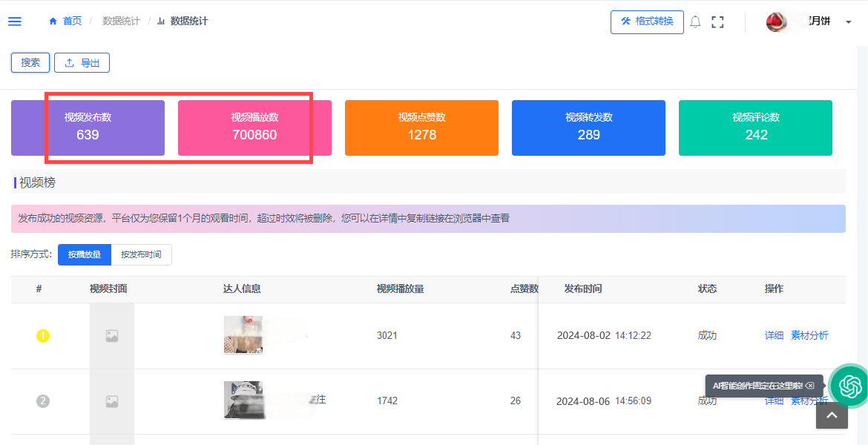Close the AI creation tooltip
This screenshot has width=868, height=445.
pyautogui.click(x=810, y=386)
